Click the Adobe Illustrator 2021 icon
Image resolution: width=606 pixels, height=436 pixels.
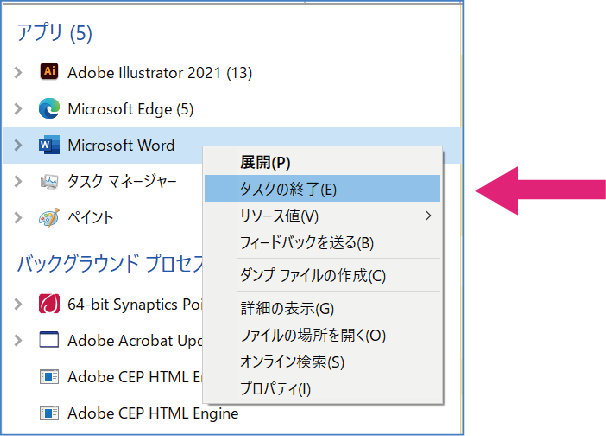point(49,72)
